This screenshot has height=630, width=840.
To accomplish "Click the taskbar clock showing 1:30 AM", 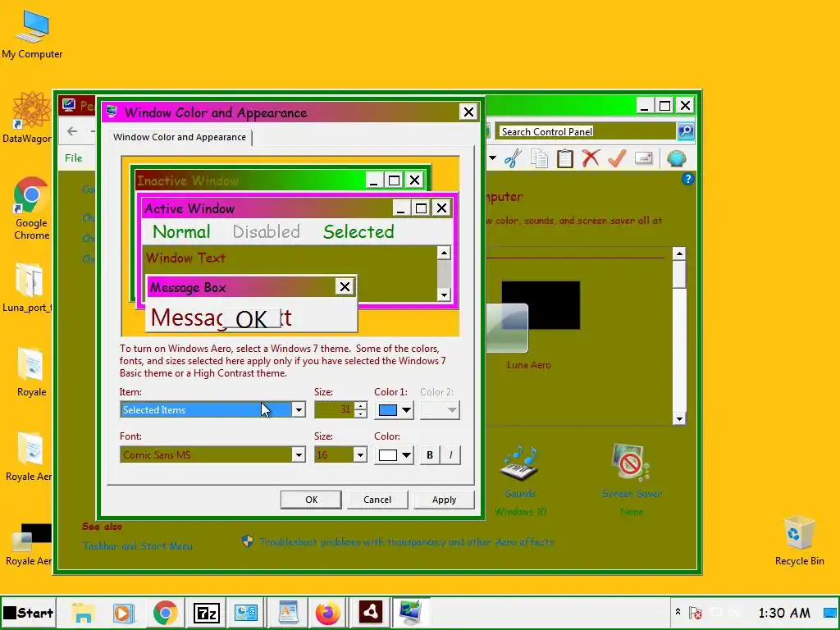I will coord(784,613).
